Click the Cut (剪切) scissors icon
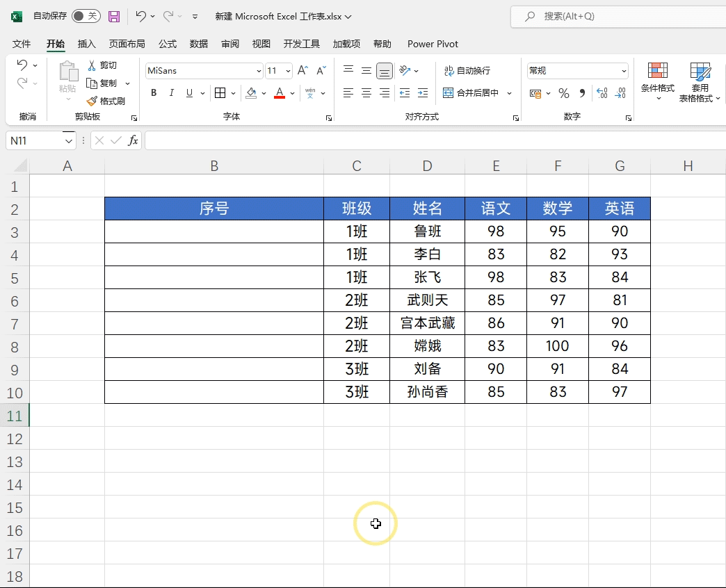The height and width of the screenshot is (588, 726). point(92,65)
